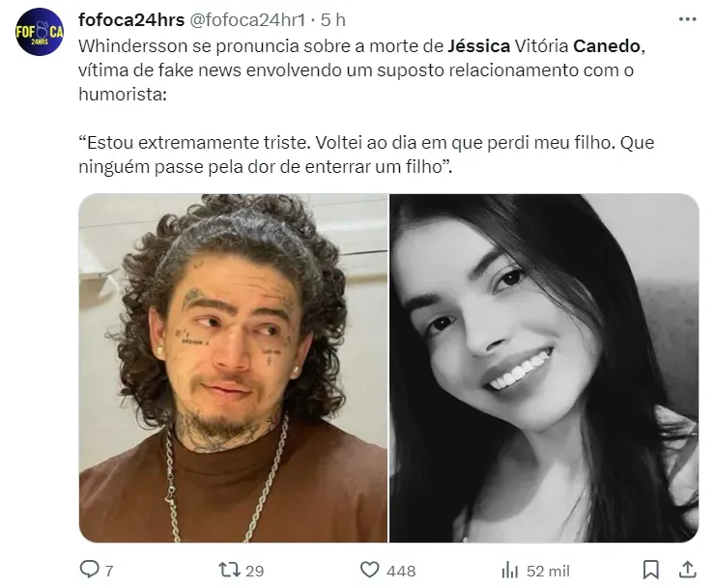Image resolution: width=716 pixels, height=588 pixels.
Task: Click the reply speech bubble icon
Action: (89, 570)
